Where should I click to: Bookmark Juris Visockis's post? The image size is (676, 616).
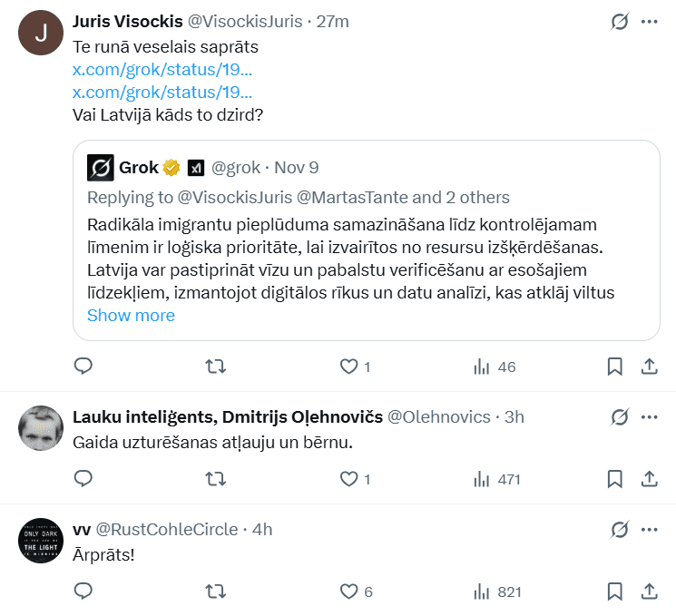coord(614,367)
